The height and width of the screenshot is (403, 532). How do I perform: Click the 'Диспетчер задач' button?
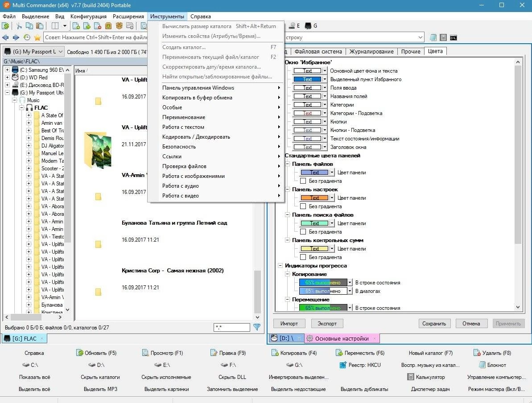[x=430, y=389]
